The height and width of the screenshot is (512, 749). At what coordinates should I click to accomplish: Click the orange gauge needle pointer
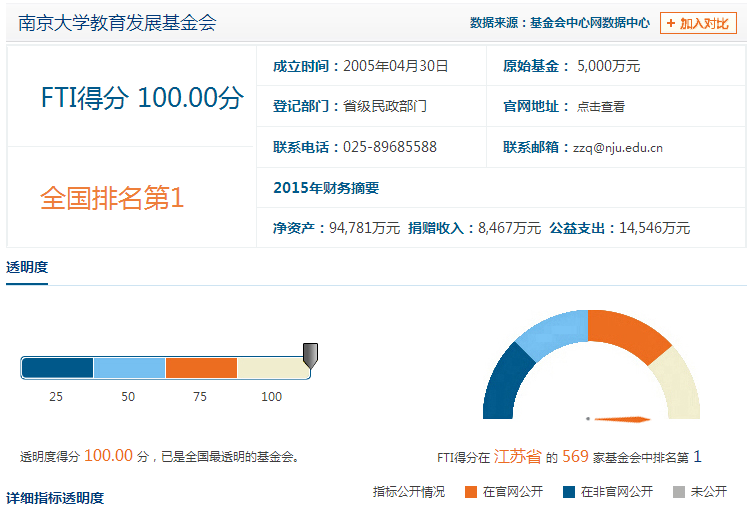[x=622, y=419]
